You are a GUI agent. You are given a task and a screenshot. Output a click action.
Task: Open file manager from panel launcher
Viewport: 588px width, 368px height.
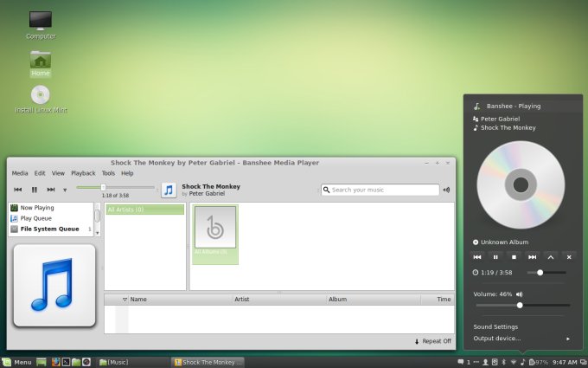click(76, 362)
